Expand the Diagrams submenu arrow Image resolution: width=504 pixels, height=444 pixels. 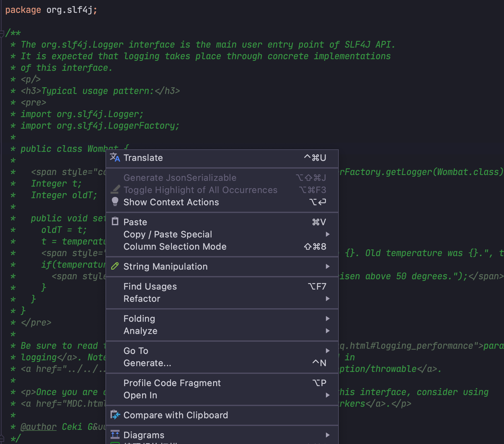coord(328,435)
